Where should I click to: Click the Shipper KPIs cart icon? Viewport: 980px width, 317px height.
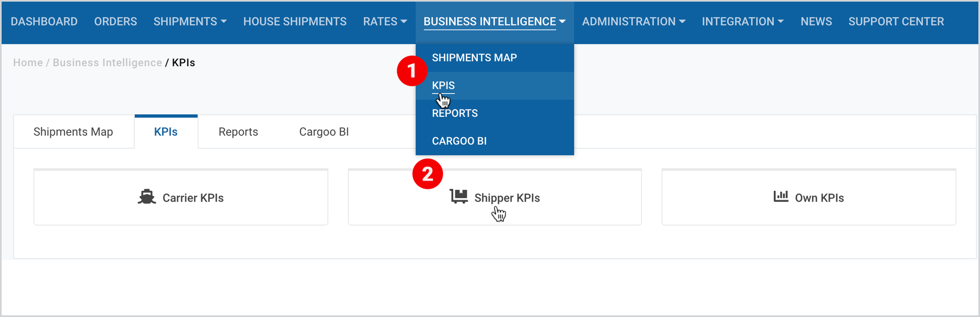(459, 197)
